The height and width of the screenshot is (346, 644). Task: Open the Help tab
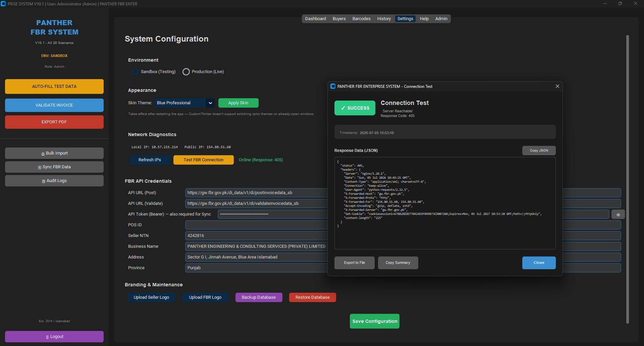click(x=424, y=19)
